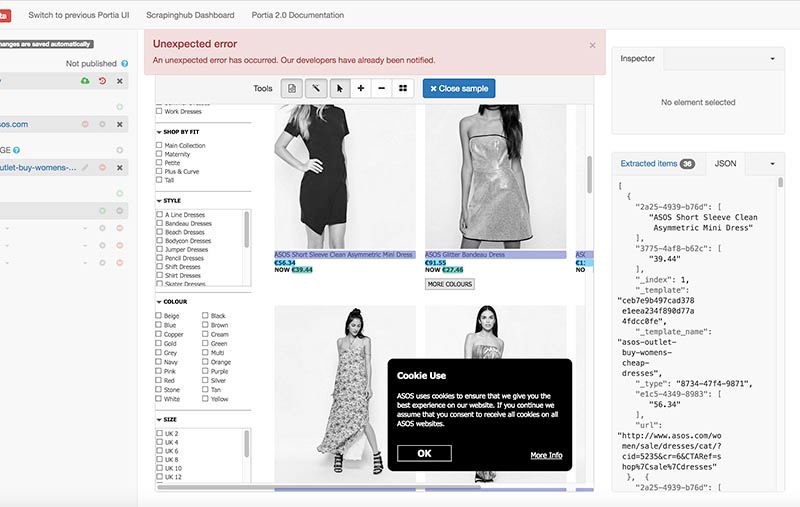This screenshot has width=800, height=507.
Task: Delete the outlet-buy-womens row with its X
Action: click(x=119, y=168)
